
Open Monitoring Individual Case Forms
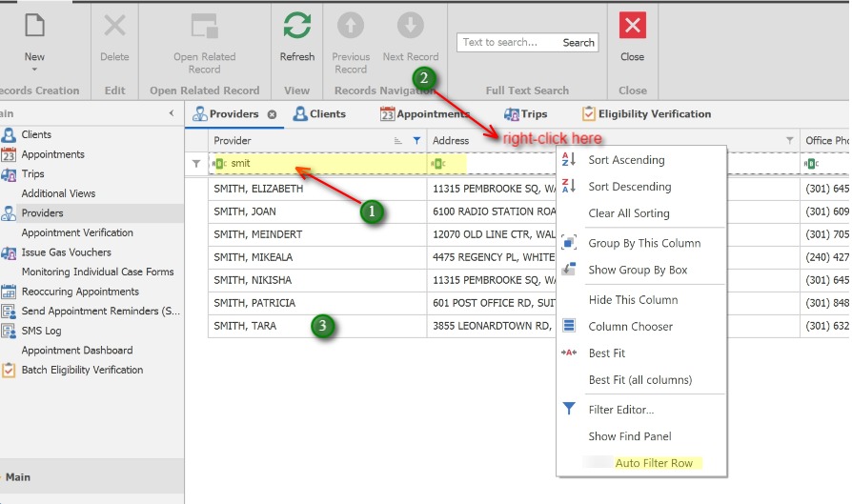coord(97,272)
